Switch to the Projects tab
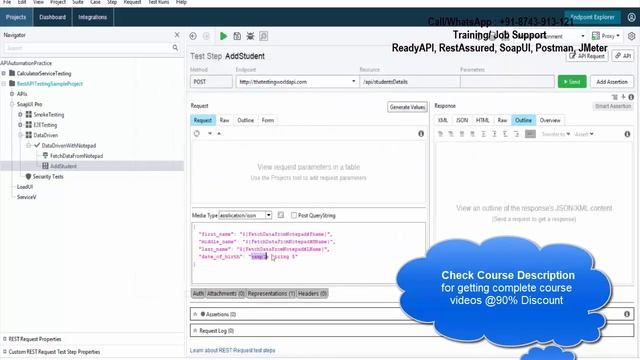640x360 pixels. 16,17
